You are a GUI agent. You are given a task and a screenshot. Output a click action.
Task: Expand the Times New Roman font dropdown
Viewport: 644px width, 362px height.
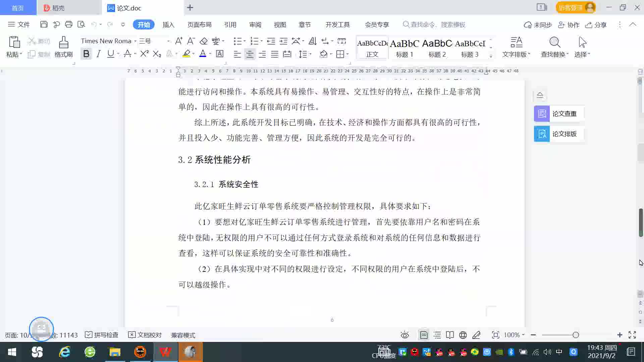click(135, 41)
